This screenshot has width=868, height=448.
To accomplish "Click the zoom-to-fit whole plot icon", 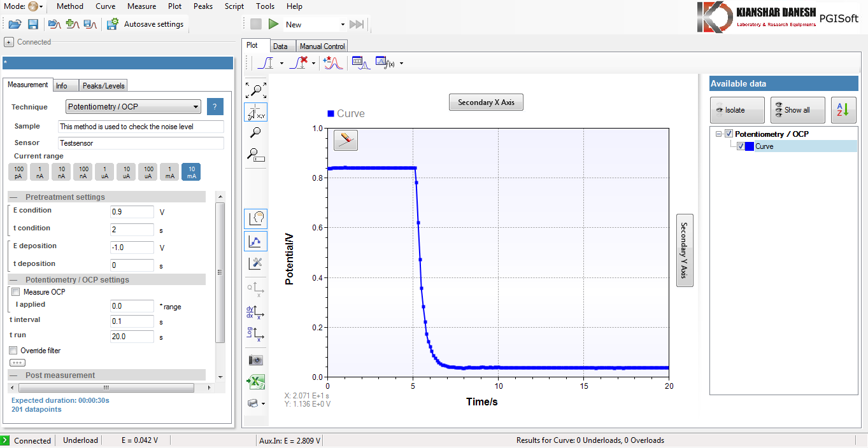I will (x=255, y=90).
